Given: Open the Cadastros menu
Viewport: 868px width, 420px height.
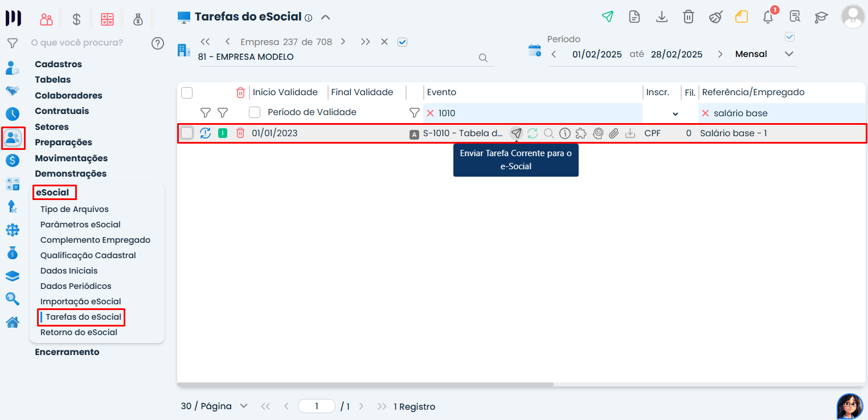Looking at the screenshot, I should tap(58, 64).
